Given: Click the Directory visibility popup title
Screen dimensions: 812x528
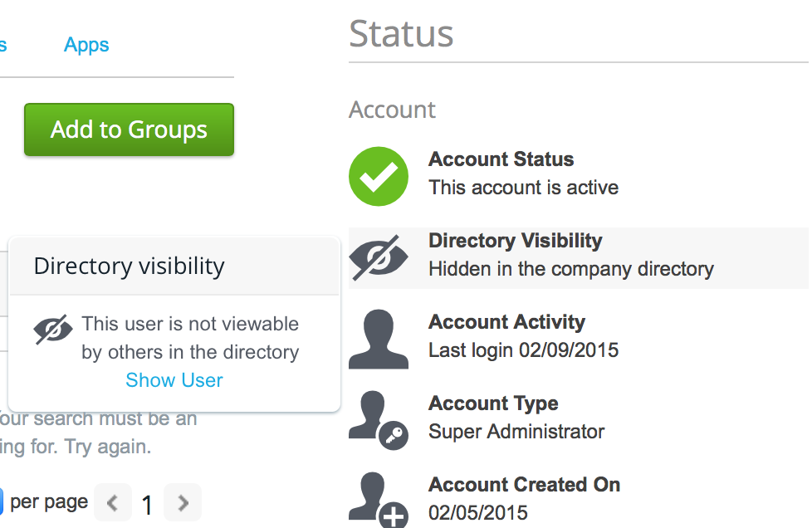Looking at the screenshot, I should click(129, 266).
